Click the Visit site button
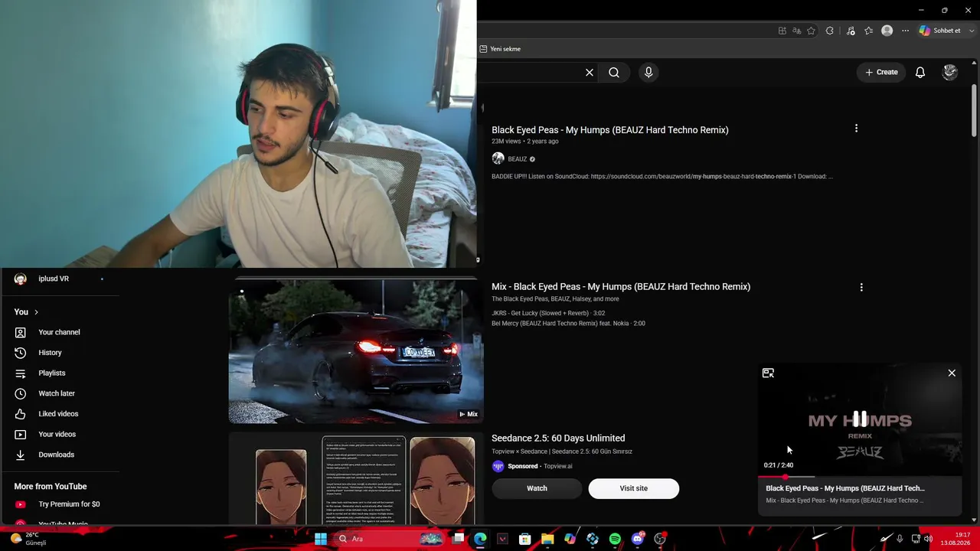Image resolution: width=980 pixels, height=551 pixels. (x=633, y=488)
